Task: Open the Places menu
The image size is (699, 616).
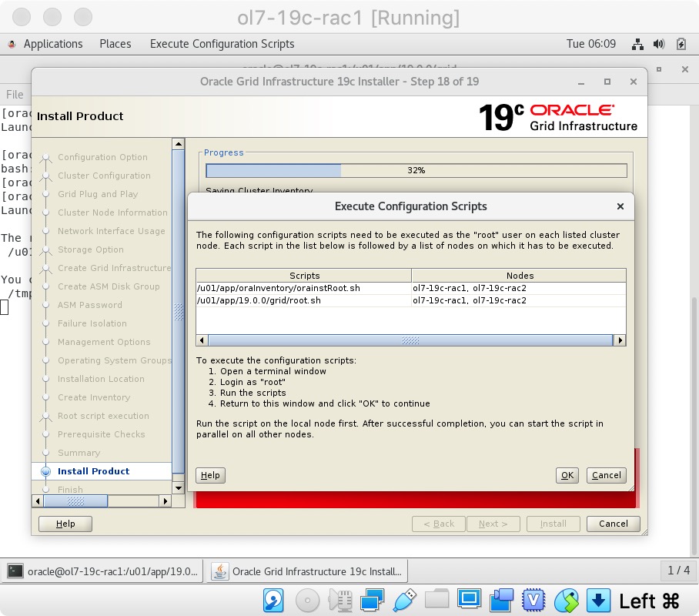Action: tap(115, 44)
